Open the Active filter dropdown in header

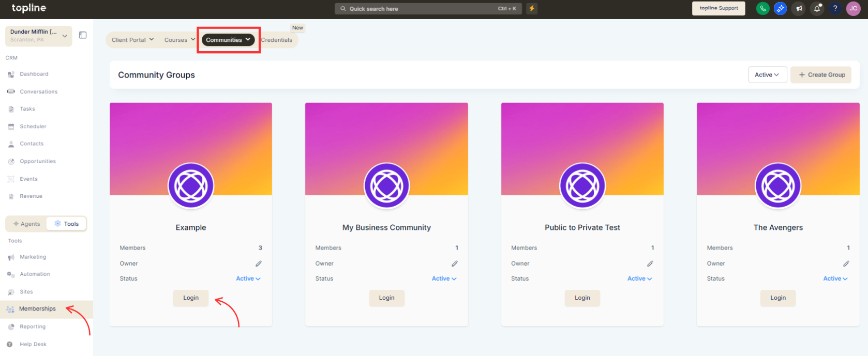pos(768,75)
